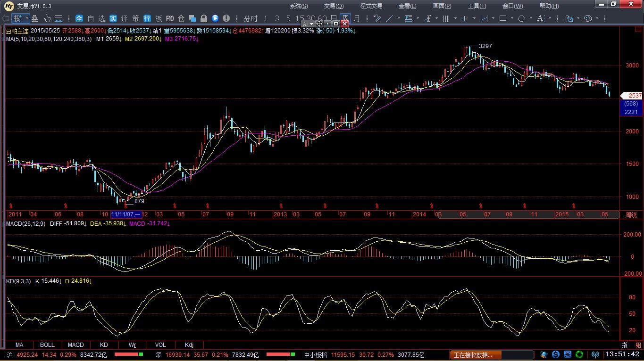Click the 11/11/07 date marker on timeline
644x361 pixels.
(x=125, y=214)
